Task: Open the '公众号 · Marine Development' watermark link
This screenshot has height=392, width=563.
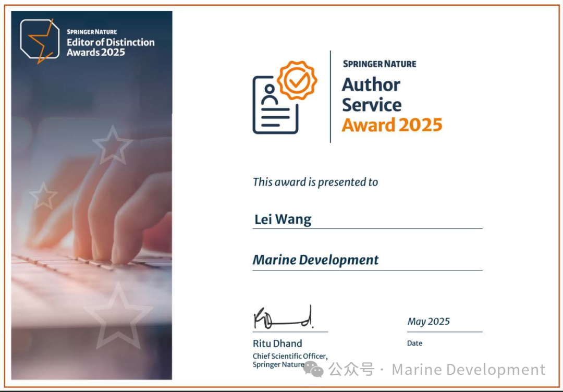Action: pyautogui.click(x=437, y=370)
